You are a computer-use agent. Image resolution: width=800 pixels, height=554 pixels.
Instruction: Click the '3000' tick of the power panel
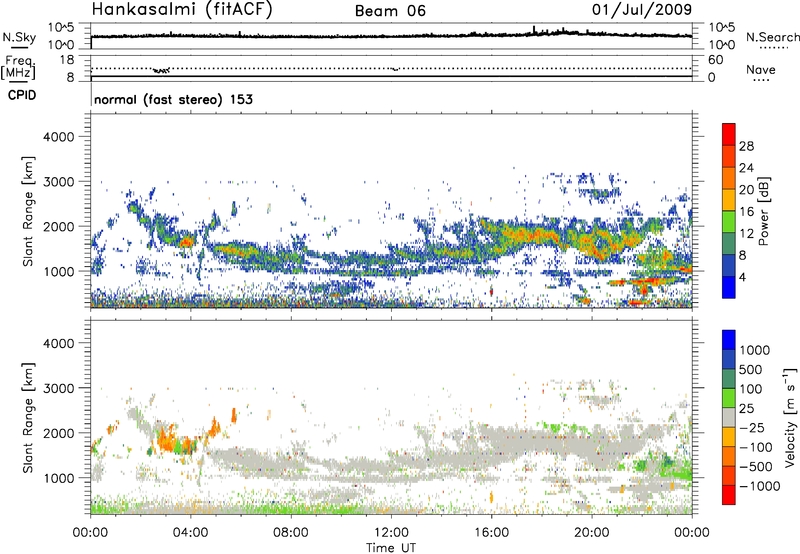(59, 182)
